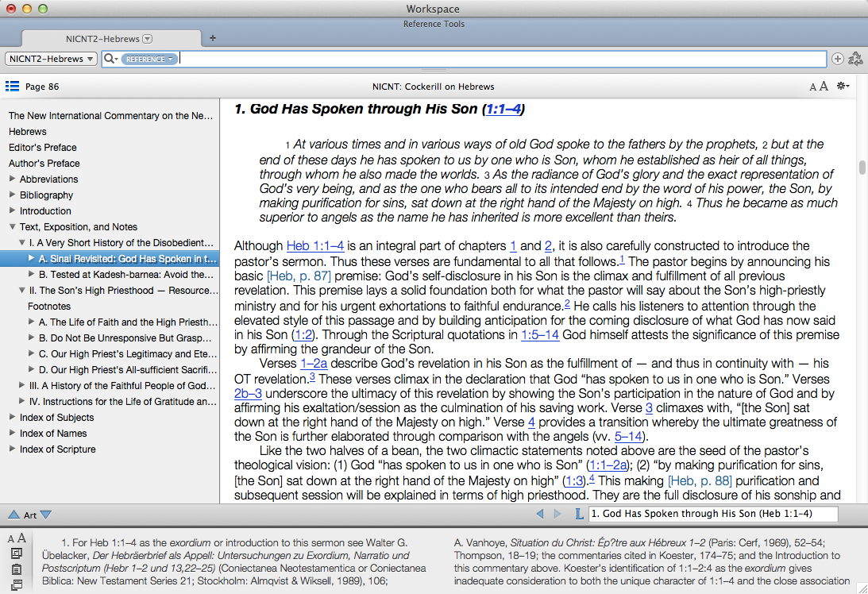Open the Heb 1:1–4 link in paragraph
The height and width of the screenshot is (594, 868).
(x=314, y=246)
